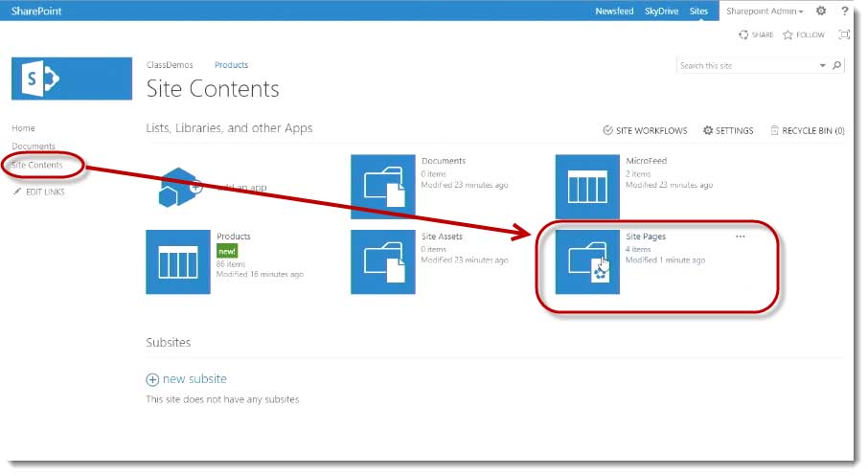Click settings gear beside SETTINGS

708,130
